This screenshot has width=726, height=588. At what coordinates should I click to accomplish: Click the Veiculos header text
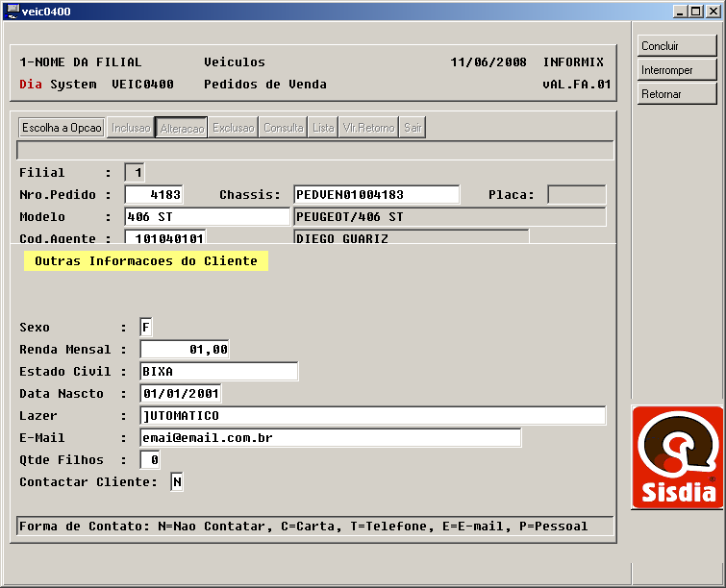(235, 62)
